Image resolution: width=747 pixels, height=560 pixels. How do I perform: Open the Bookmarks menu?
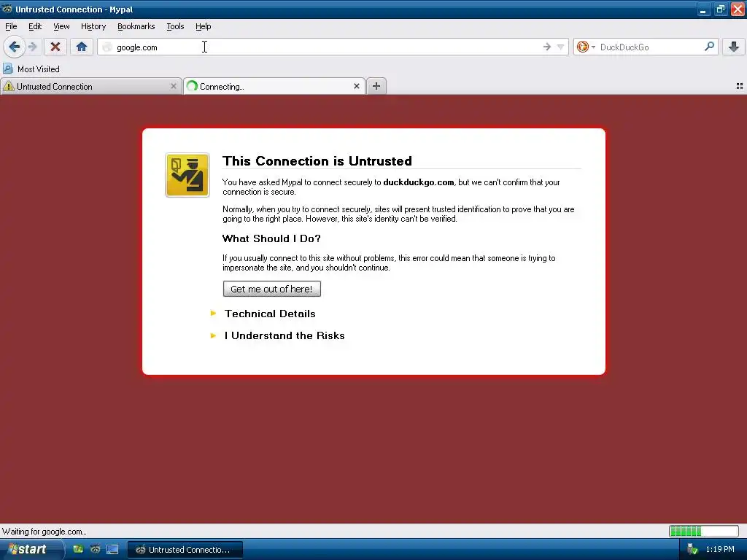point(136,26)
